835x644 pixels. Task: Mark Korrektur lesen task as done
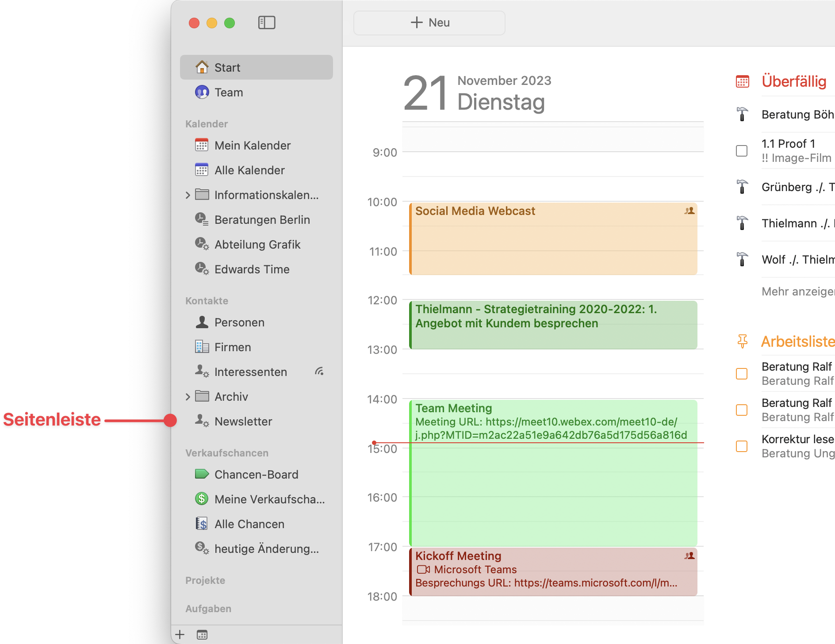coord(742,446)
